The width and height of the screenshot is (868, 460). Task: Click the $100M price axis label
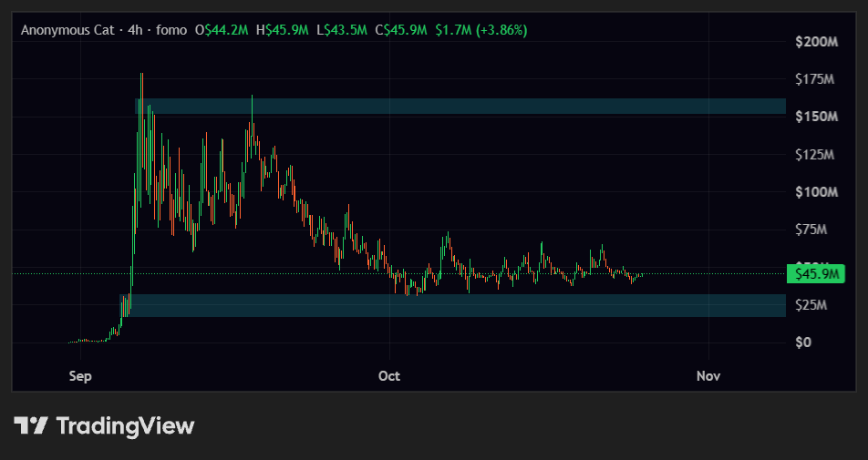(817, 192)
